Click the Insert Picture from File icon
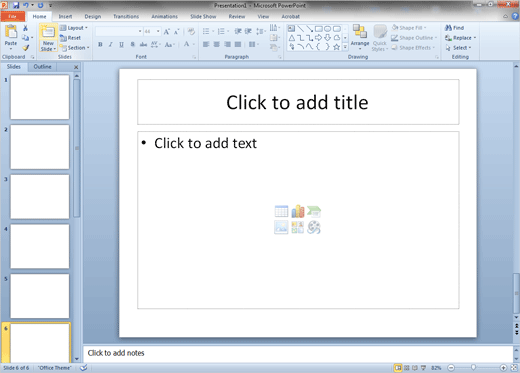Image resolution: width=520 pixels, height=373 pixels. click(x=281, y=227)
